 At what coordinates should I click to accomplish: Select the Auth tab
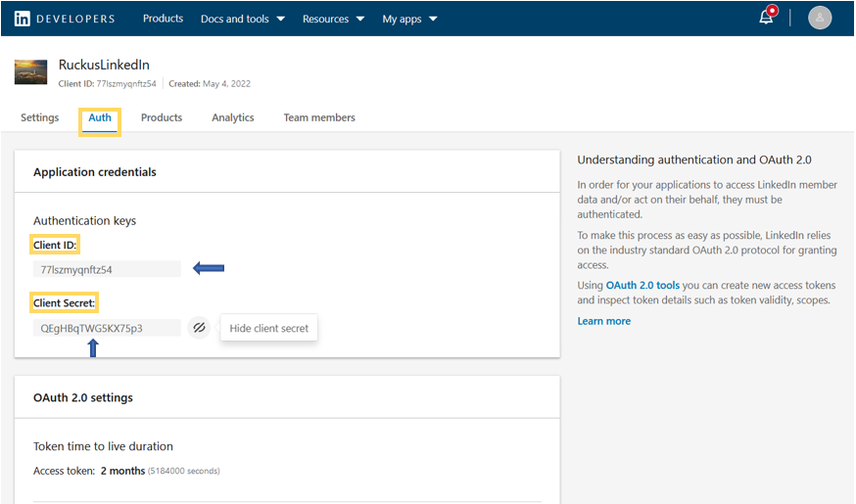(x=100, y=117)
